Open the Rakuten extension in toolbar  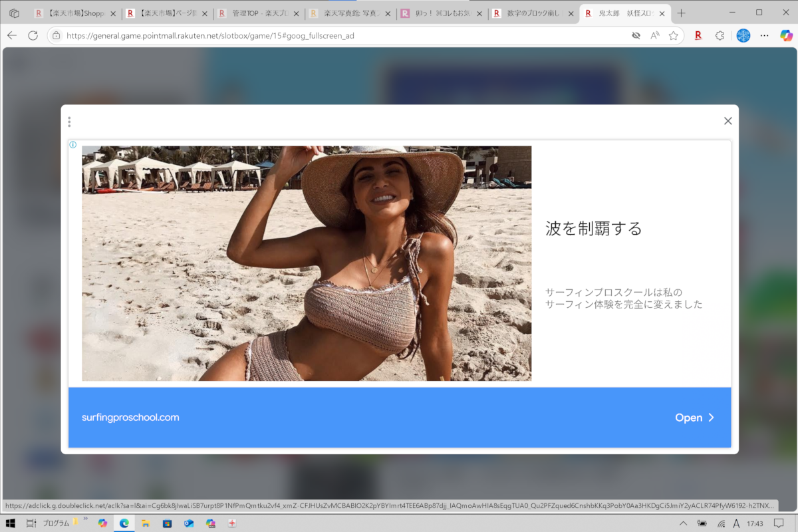pos(698,36)
